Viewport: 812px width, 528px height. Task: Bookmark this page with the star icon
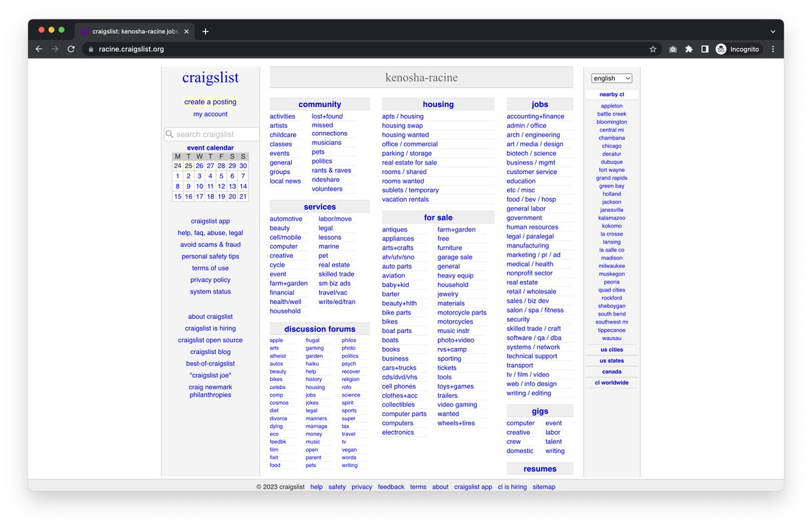(x=653, y=49)
